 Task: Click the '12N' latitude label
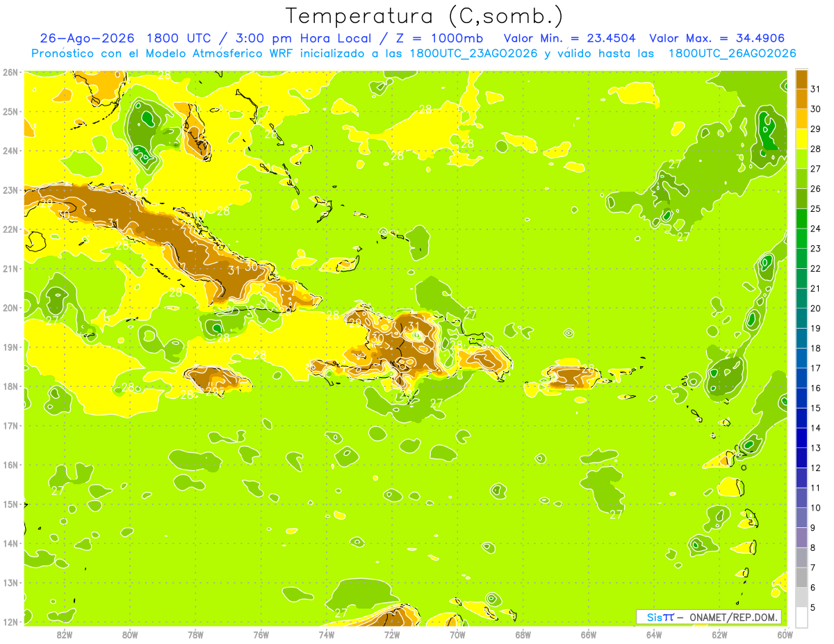coord(11,622)
